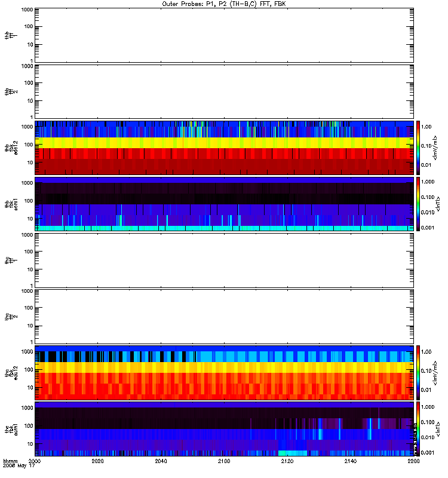448x478 pixels.
Task: Click the '1000' y-tick of thc fbk edc12 panel
Action: click(27, 352)
